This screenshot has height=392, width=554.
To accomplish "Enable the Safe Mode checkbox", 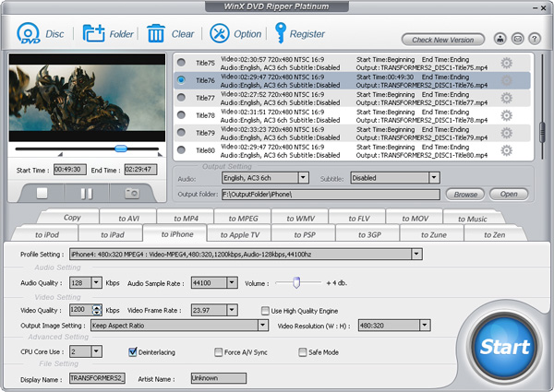I will tap(303, 352).
